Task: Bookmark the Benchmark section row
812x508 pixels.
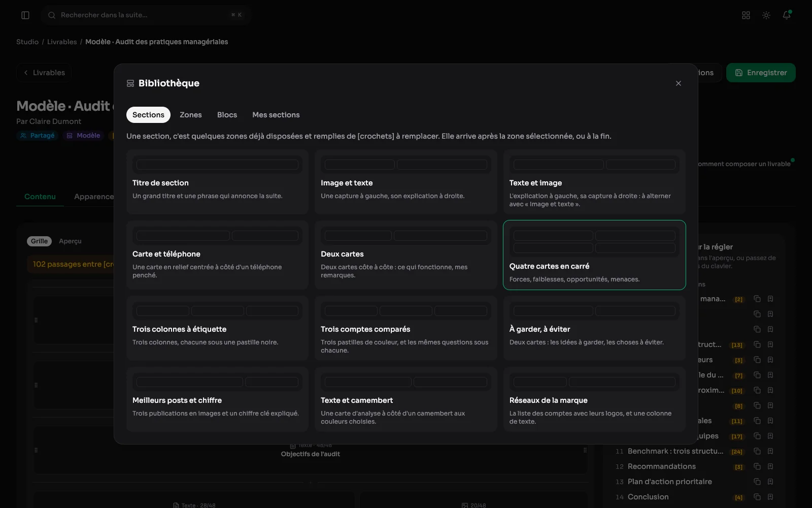Action: [770, 451]
